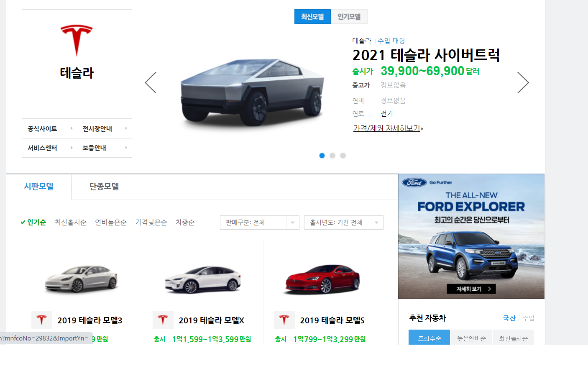Click 가격/제원 자세히보기 link
Viewport: 588px width, 366px height.
pyautogui.click(x=388, y=128)
